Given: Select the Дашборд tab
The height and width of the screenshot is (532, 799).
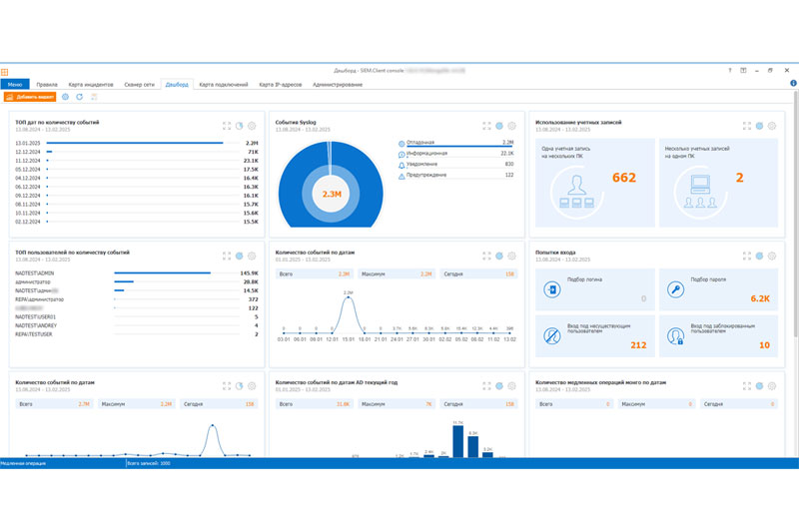Looking at the screenshot, I should click(x=177, y=85).
